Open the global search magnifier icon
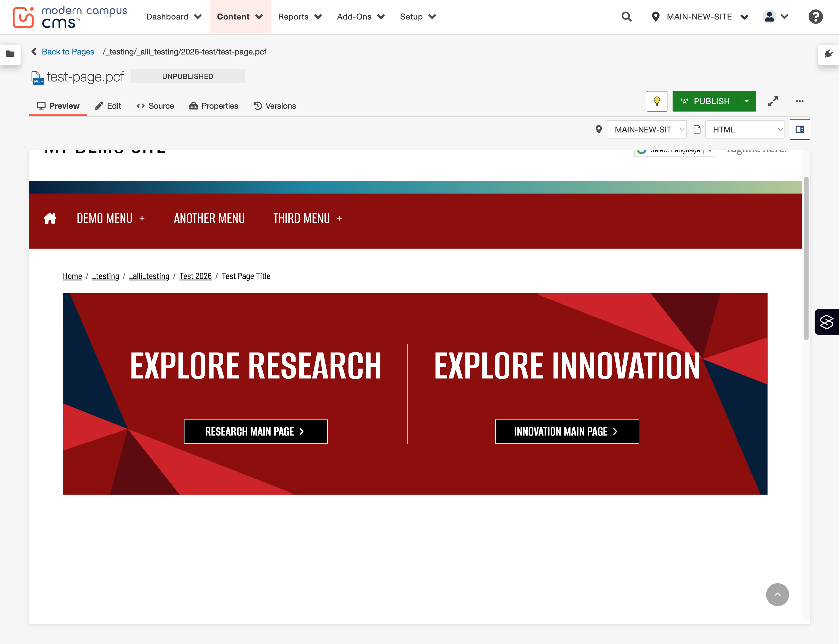Image resolution: width=839 pixels, height=644 pixels. click(x=626, y=17)
